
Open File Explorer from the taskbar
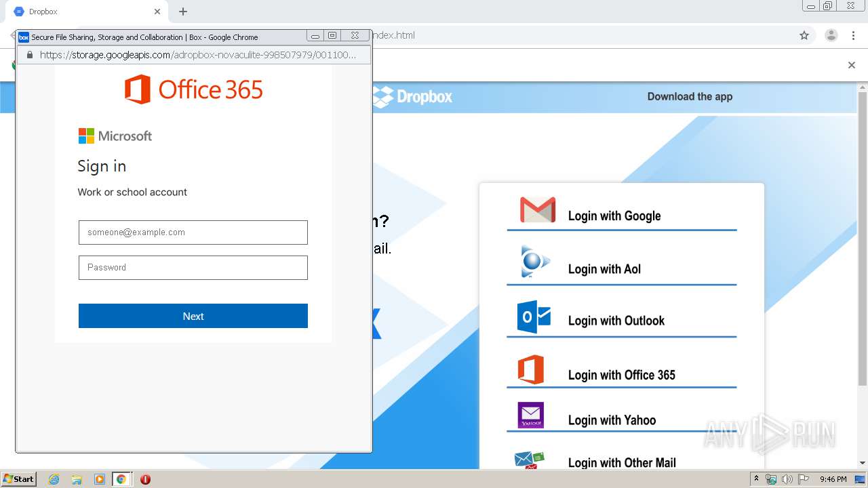pos(77,479)
